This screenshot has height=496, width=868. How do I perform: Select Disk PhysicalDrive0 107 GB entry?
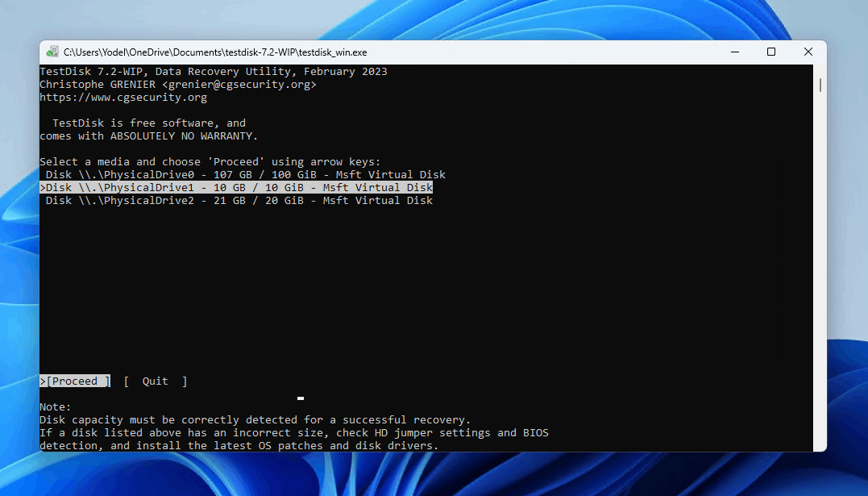(x=245, y=174)
